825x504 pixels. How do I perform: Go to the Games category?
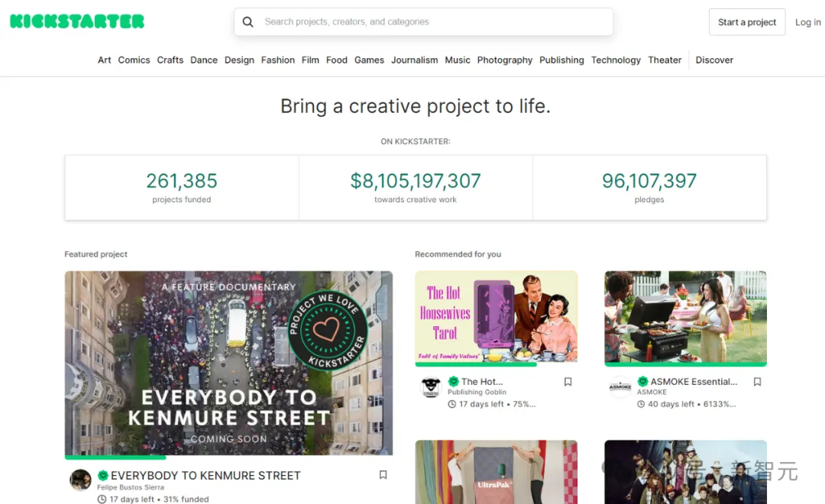coord(370,60)
